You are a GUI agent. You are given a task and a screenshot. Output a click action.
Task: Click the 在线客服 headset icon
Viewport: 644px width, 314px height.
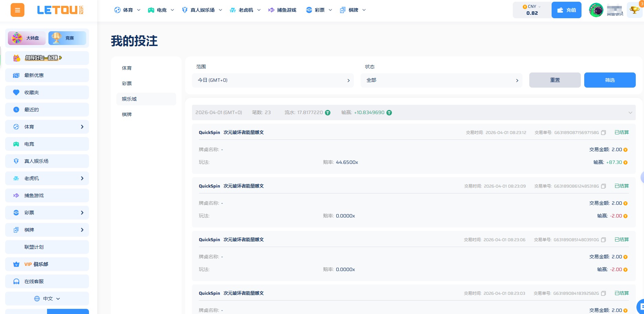[x=16, y=281]
